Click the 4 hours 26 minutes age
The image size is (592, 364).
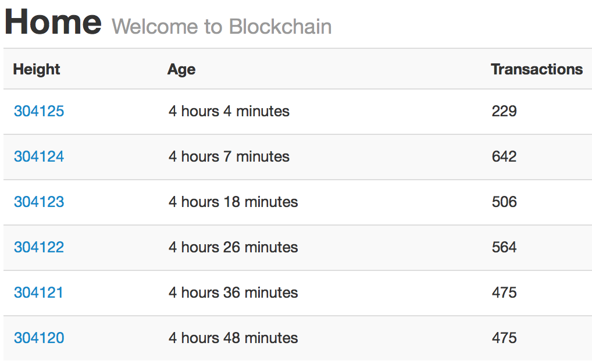[233, 247]
